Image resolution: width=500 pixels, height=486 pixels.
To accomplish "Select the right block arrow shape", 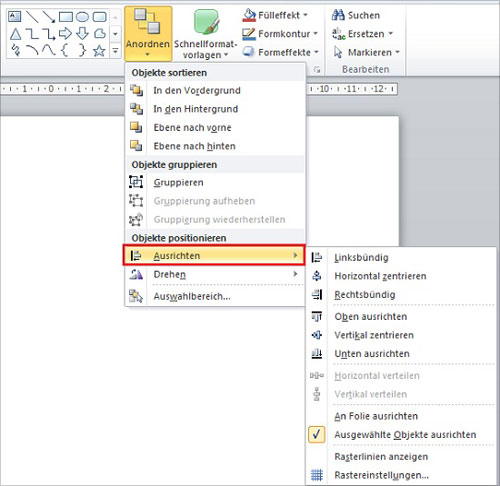I will pos(65,33).
